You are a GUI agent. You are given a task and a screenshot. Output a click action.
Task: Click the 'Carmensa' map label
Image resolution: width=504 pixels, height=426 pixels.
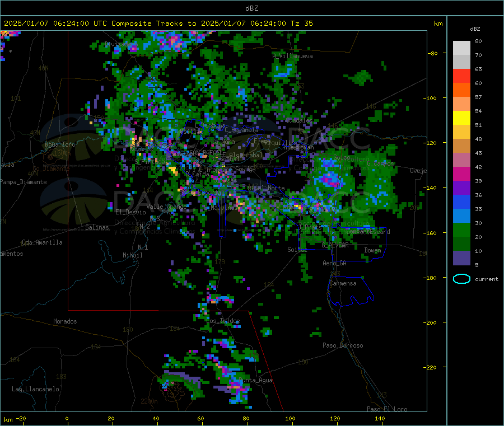pyautogui.click(x=343, y=283)
